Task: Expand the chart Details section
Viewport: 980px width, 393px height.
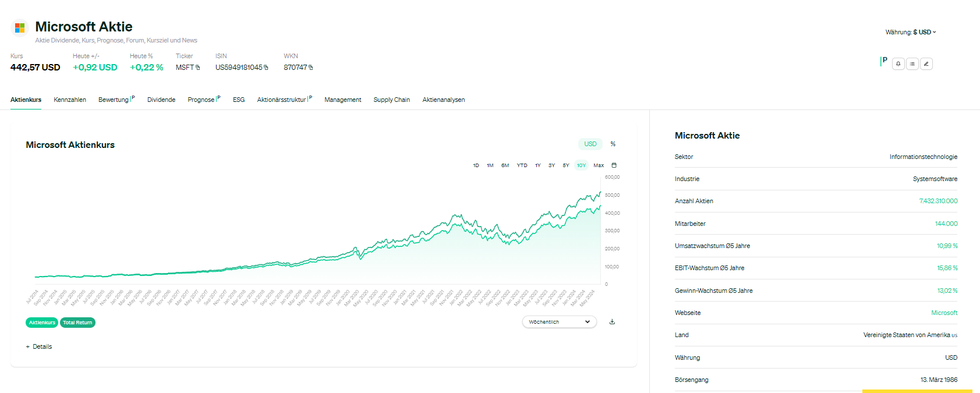Action: (x=39, y=346)
